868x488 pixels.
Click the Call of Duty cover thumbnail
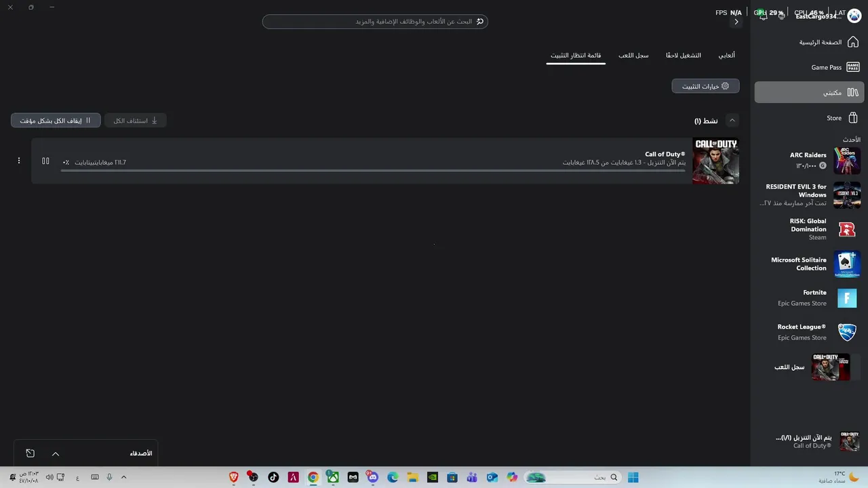click(715, 161)
